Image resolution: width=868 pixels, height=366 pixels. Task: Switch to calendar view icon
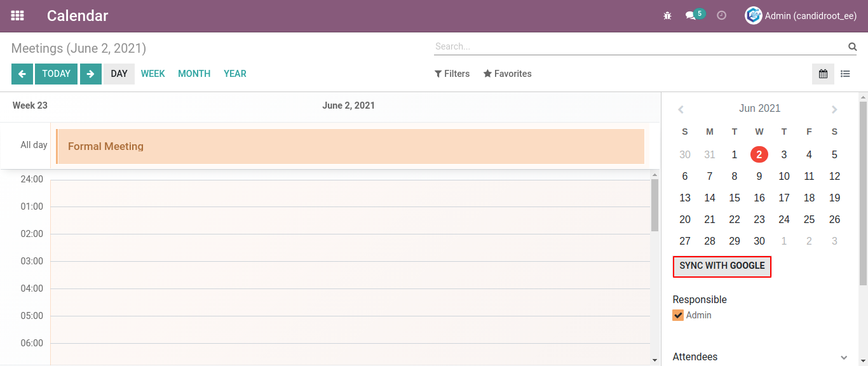tap(823, 74)
